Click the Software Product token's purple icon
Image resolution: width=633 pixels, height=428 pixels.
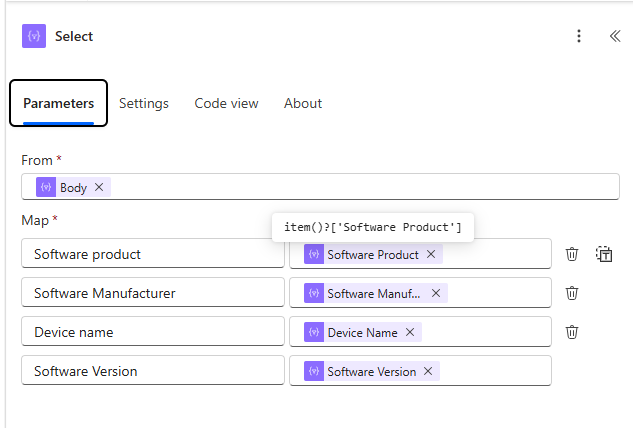tap(314, 254)
